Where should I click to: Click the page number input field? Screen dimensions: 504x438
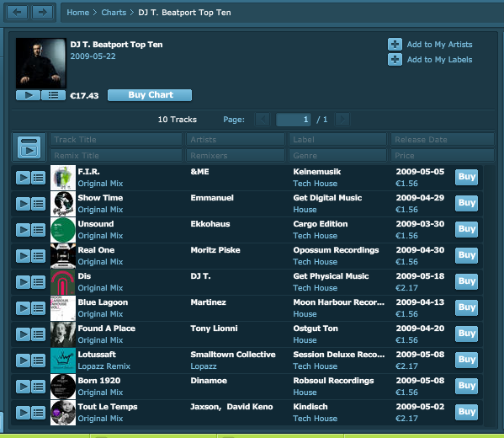click(x=294, y=120)
